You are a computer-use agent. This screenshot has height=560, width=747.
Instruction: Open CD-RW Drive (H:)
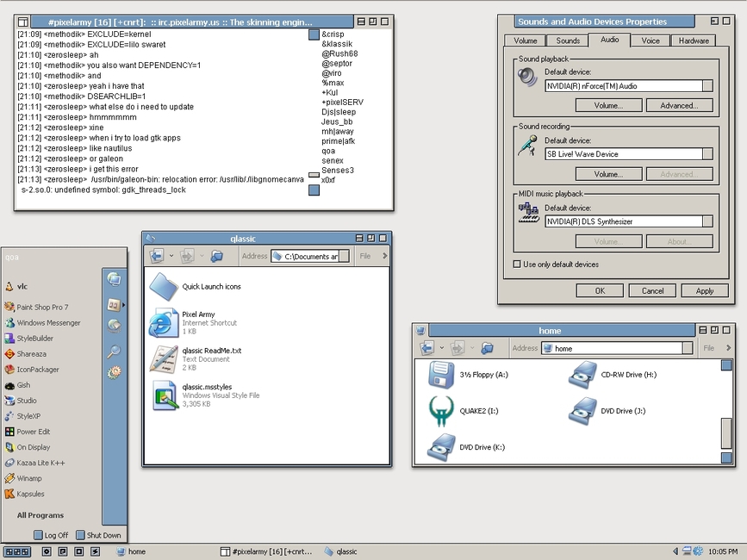point(613,375)
